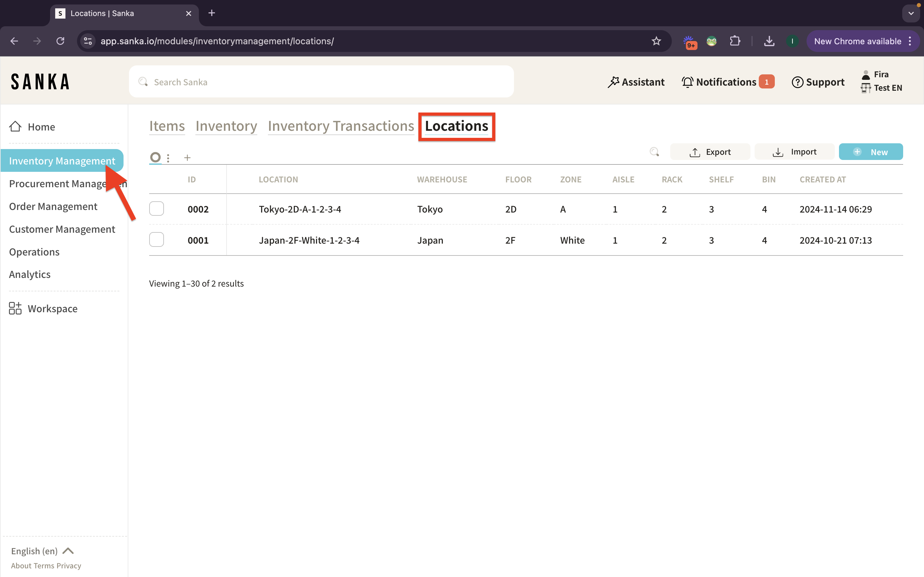The image size is (924, 577).
Task: Bookmark page with star icon
Action: pyautogui.click(x=656, y=41)
